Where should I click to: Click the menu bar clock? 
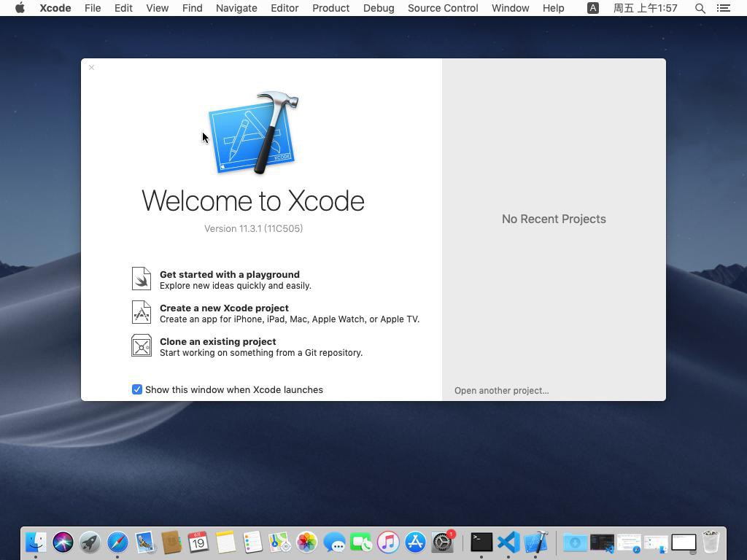645,8
